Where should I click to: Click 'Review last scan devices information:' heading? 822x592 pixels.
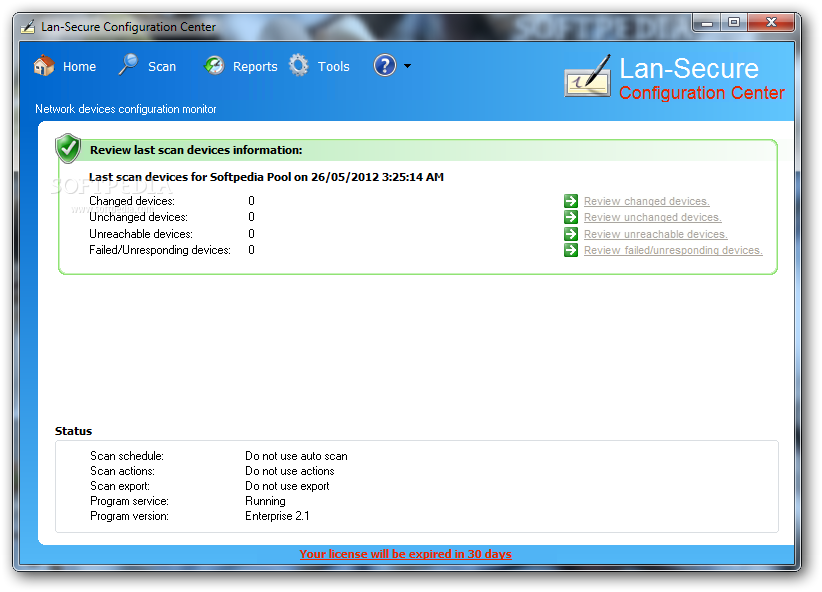[x=196, y=150]
